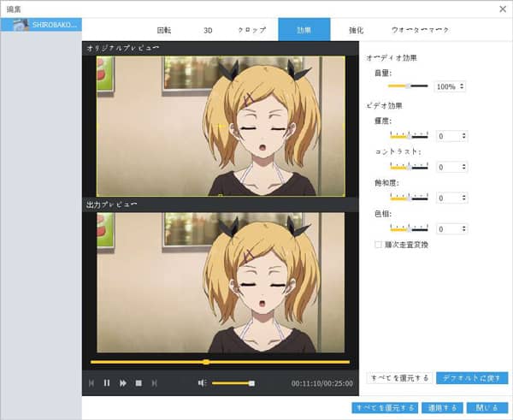Click the 閉じる close button
This screenshot has height=420, width=513.
click(x=487, y=408)
